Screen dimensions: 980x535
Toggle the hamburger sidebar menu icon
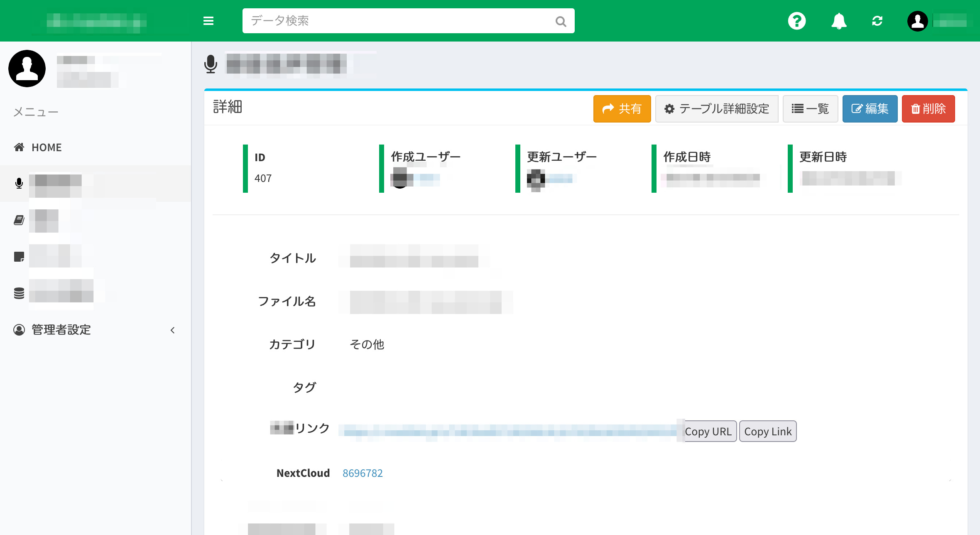pyautogui.click(x=208, y=21)
